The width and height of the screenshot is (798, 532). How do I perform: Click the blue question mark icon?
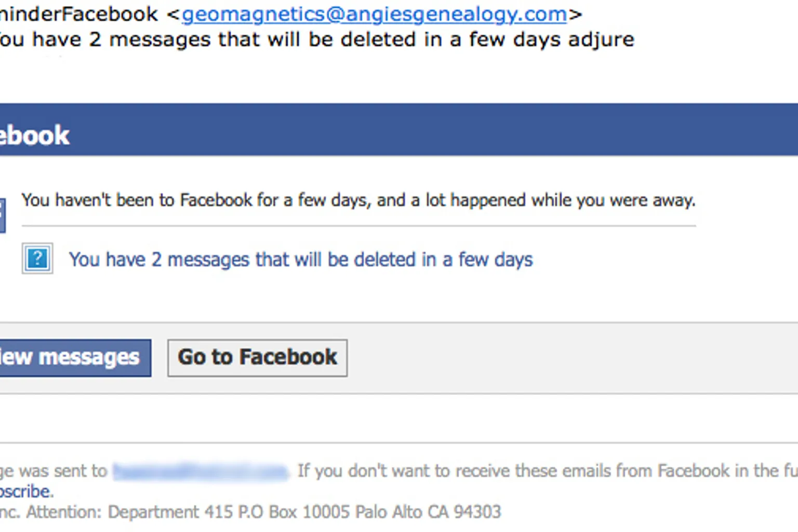(x=37, y=258)
